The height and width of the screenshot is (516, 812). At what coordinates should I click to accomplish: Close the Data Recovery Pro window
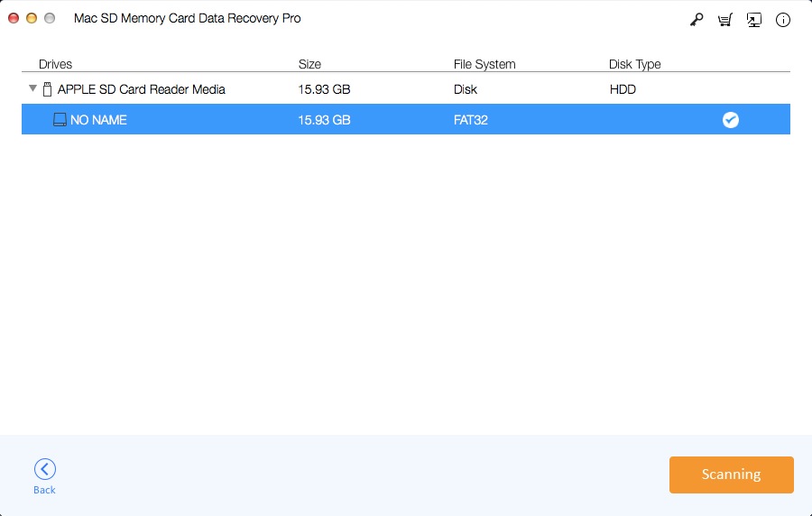pyautogui.click(x=14, y=18)
